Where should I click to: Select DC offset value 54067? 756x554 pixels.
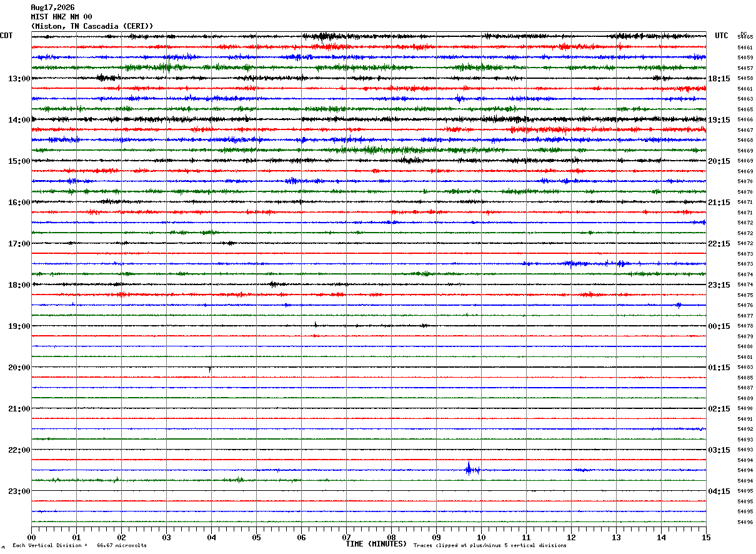tap(745, 130)
